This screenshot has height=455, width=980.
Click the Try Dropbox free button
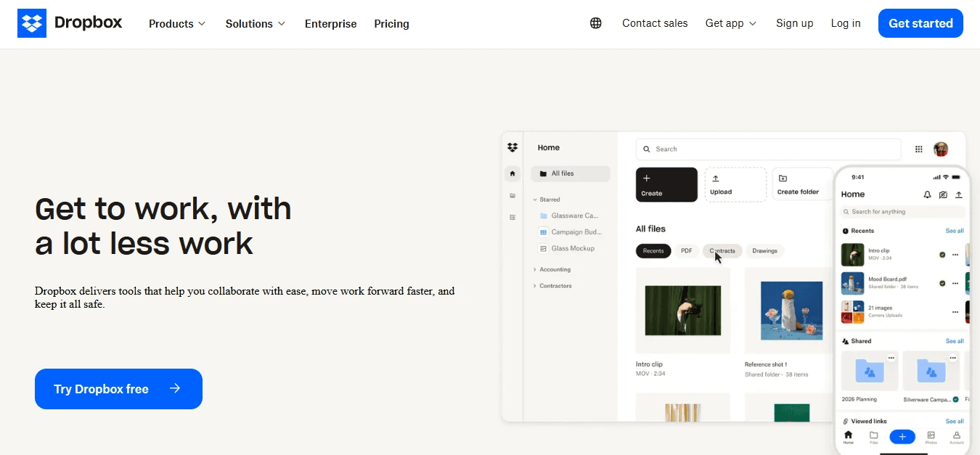(x=118, y=389)
